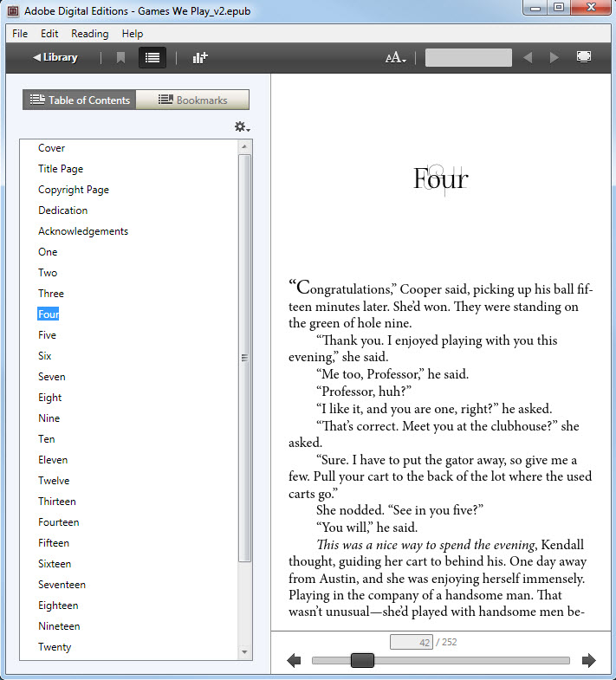Viewport: 616px width, 680px height.
Task: Turn to the previous page arrow
Action: click(x=294, y=661)
